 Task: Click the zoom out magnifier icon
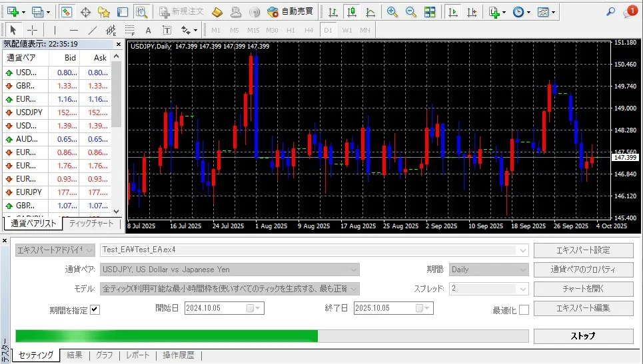[411, 12]
